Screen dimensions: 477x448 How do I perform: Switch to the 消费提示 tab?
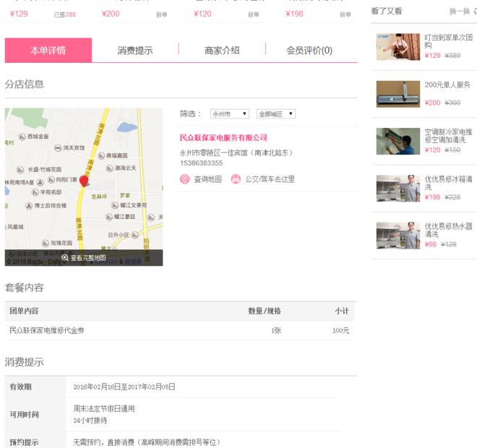(x=135, y=50)
